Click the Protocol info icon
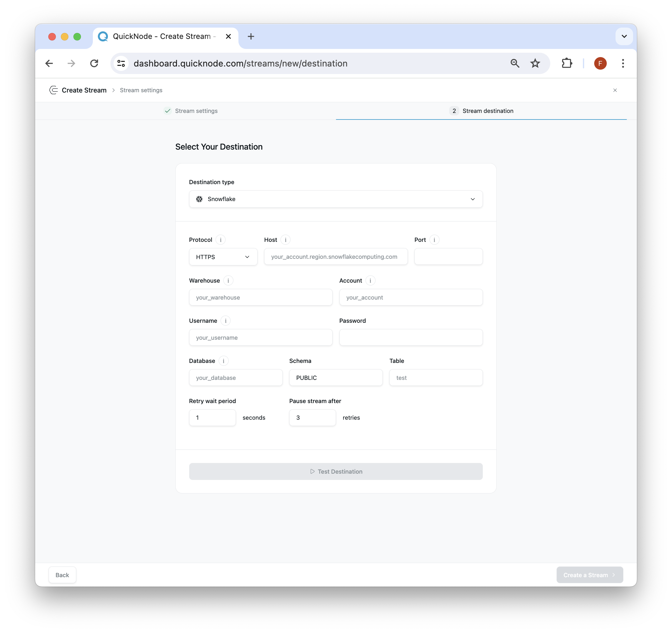672x633 pixels. (221, 240)
